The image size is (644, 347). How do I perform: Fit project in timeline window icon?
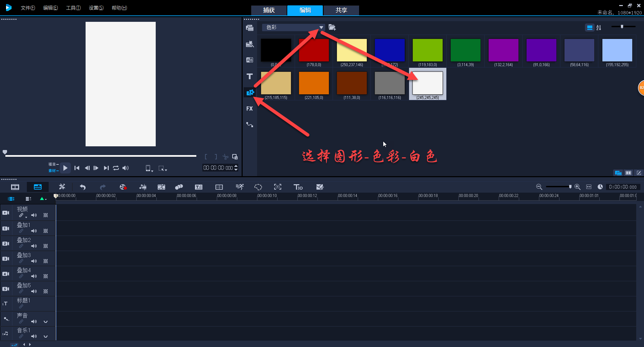[589, 187]
